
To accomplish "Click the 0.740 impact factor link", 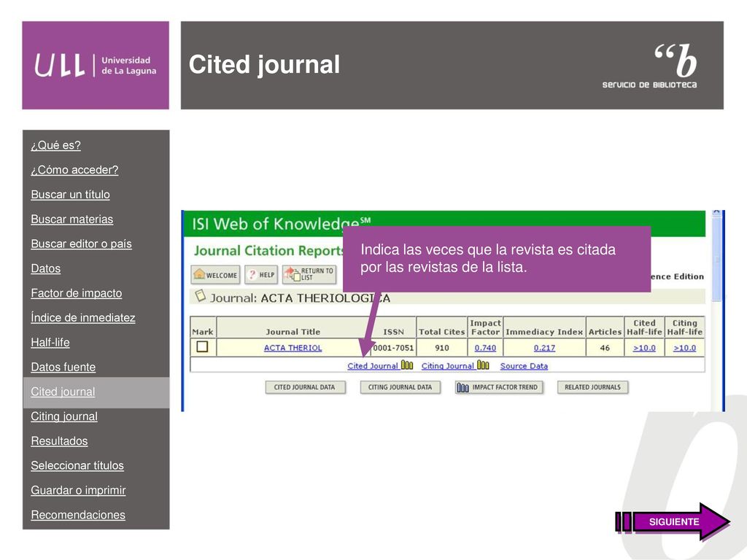I will pos(485,348).
